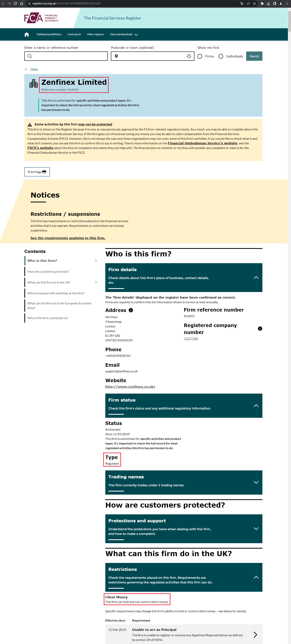Click the FCA logo
The height and width of the screenshot is (644, 291).
pyautogui.click(x=41, y=18)
